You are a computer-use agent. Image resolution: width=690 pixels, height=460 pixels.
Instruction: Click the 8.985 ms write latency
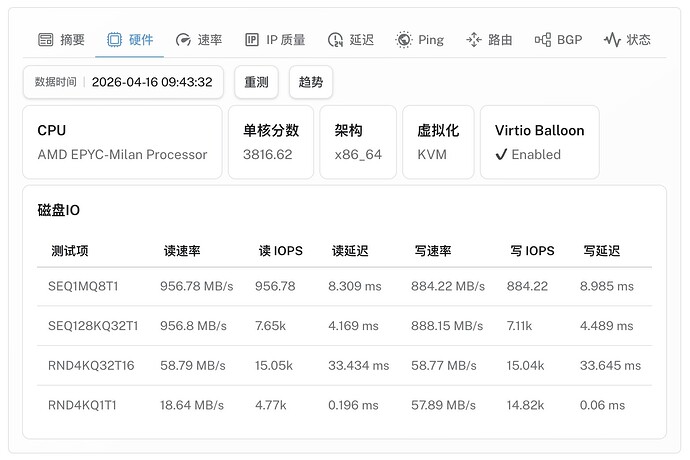point(607,286)
